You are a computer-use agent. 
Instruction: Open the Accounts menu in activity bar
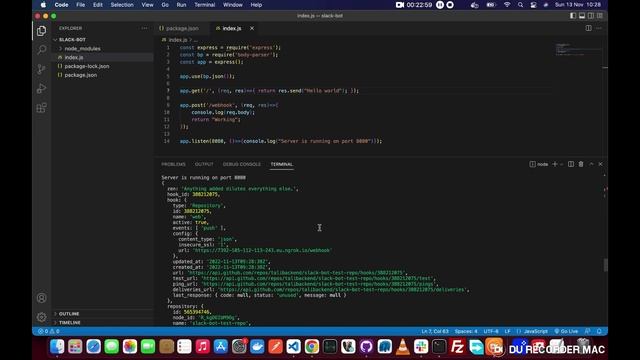coord(41,298)
